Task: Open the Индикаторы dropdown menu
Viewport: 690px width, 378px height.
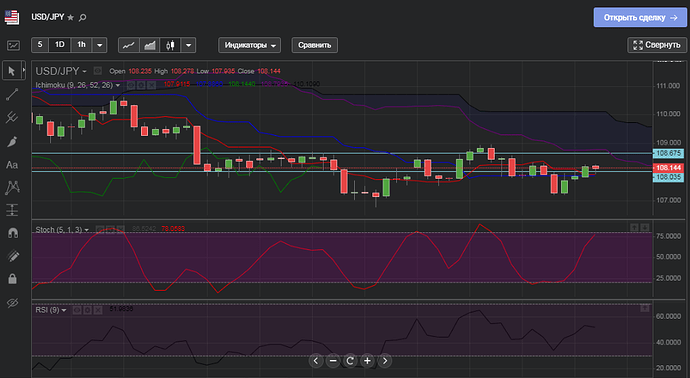Action: (250, 45)
